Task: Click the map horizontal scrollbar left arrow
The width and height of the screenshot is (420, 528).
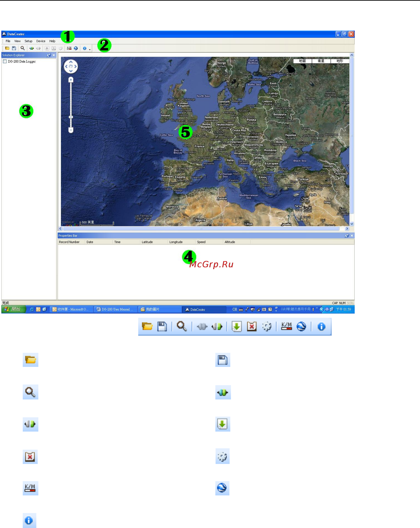Action: click(x=60, y=229)
